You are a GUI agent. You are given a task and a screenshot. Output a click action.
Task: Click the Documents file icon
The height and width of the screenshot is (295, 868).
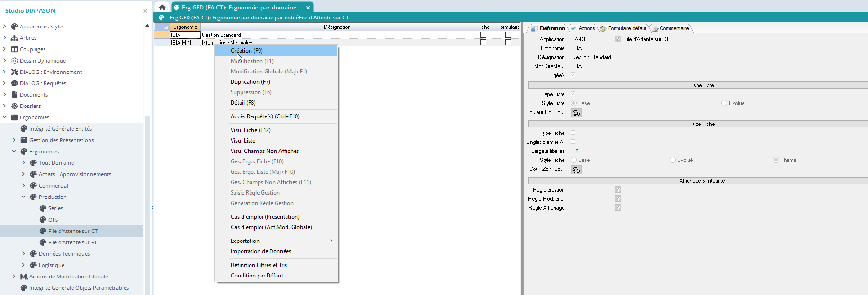[x=14, y=95]
